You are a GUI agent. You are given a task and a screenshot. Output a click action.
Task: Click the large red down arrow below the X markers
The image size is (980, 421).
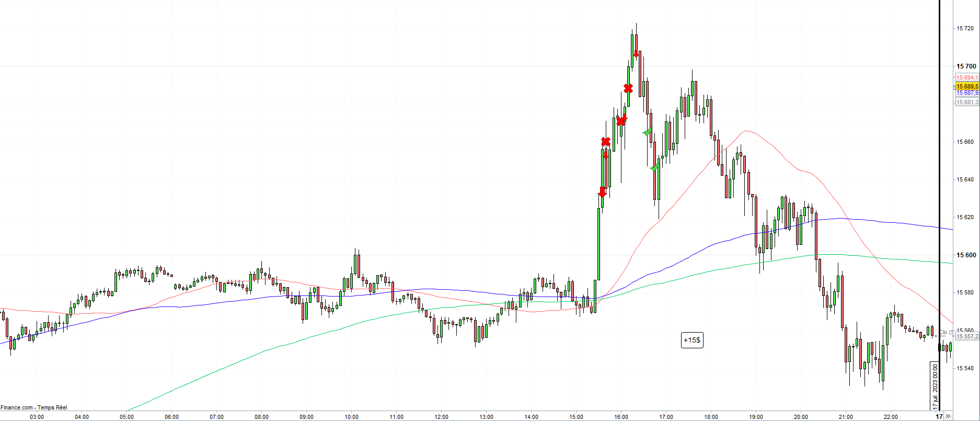click(602, 192)
